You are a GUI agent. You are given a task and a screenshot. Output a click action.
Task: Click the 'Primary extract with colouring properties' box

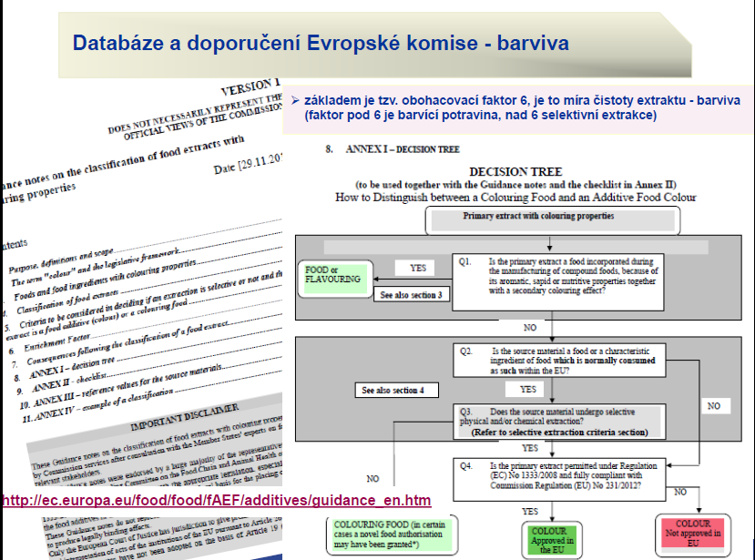pos(552,220)
